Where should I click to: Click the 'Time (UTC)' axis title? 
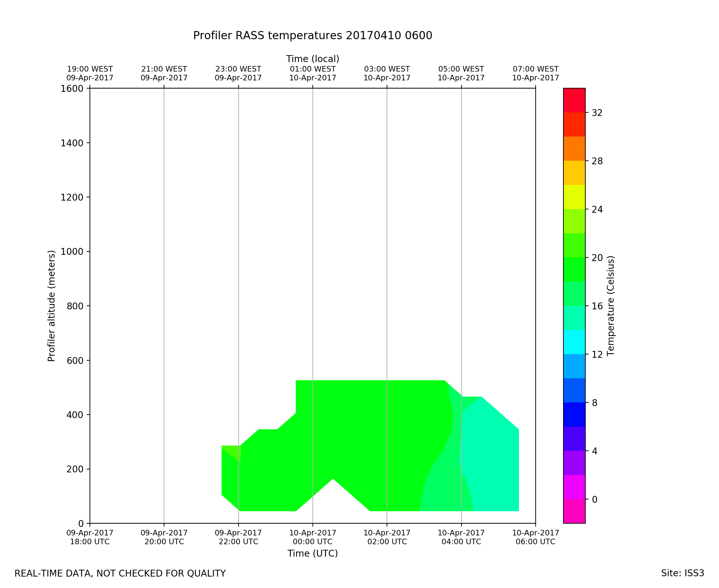click(x=312, y=553)
